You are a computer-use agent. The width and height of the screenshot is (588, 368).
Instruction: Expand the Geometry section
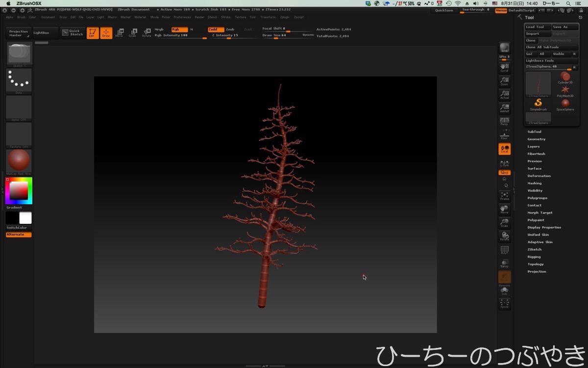click(x=536, y=139)
